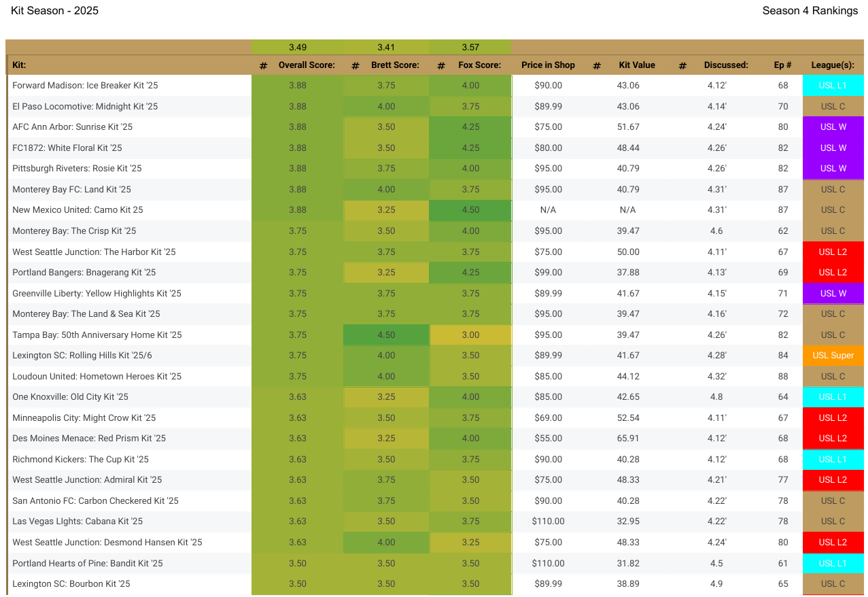Click the $69.00 price cell
This screenshot has height=597, width=868.
pos(549,418)
